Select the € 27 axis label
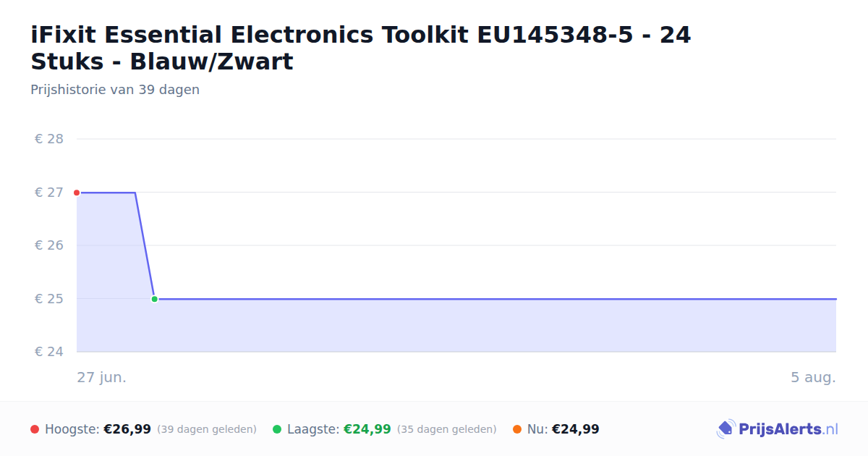Viewport: 868px width, 456px height. click(x=49, y=193)
